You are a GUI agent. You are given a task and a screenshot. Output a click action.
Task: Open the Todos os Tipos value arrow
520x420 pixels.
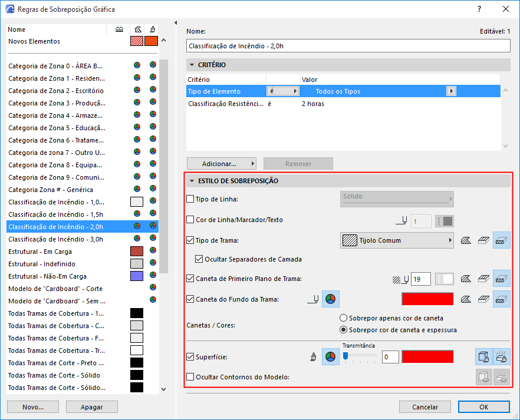pyautogui.click(x=451, y=91)
